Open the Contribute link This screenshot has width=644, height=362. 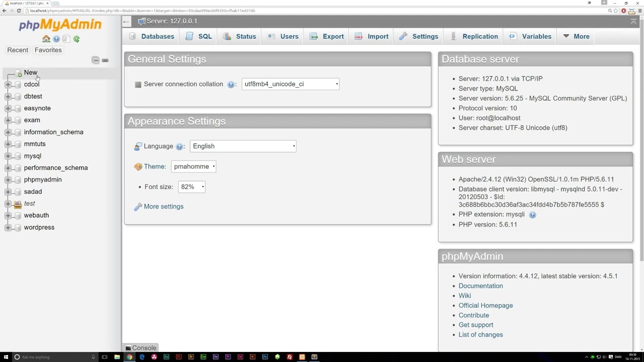point(473,315)
